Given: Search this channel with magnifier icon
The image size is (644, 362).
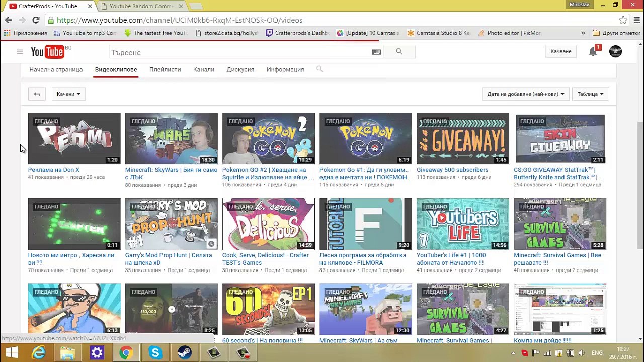Looking at the screenshot, I should pyautogui.click(x=319, y=69).
